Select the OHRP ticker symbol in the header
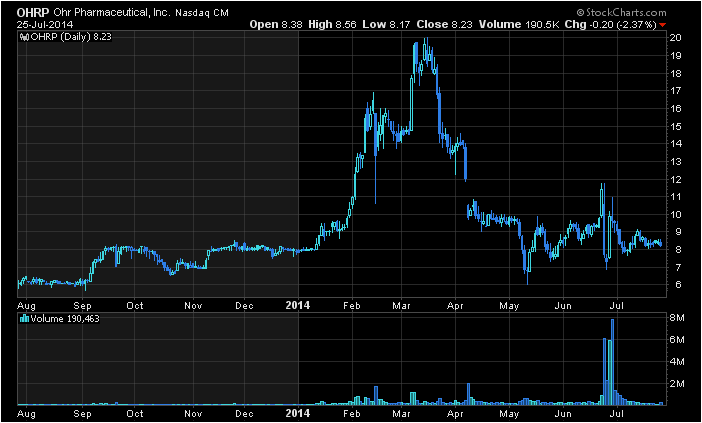 tap(33, 13)
